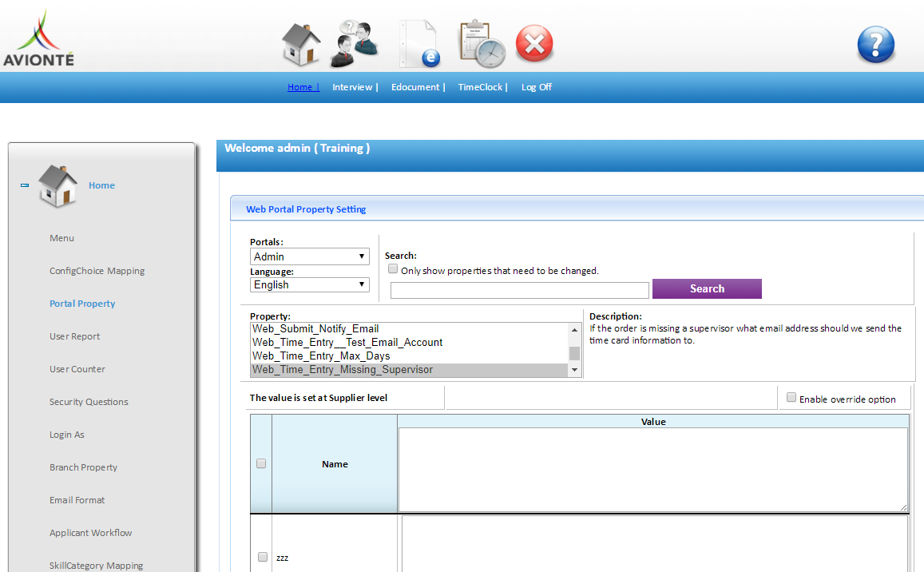This screenshot has height=572, width=924.
Task: Tick the Enable override option checkbox
Action: pyautogui.click(x=791, y=398)
